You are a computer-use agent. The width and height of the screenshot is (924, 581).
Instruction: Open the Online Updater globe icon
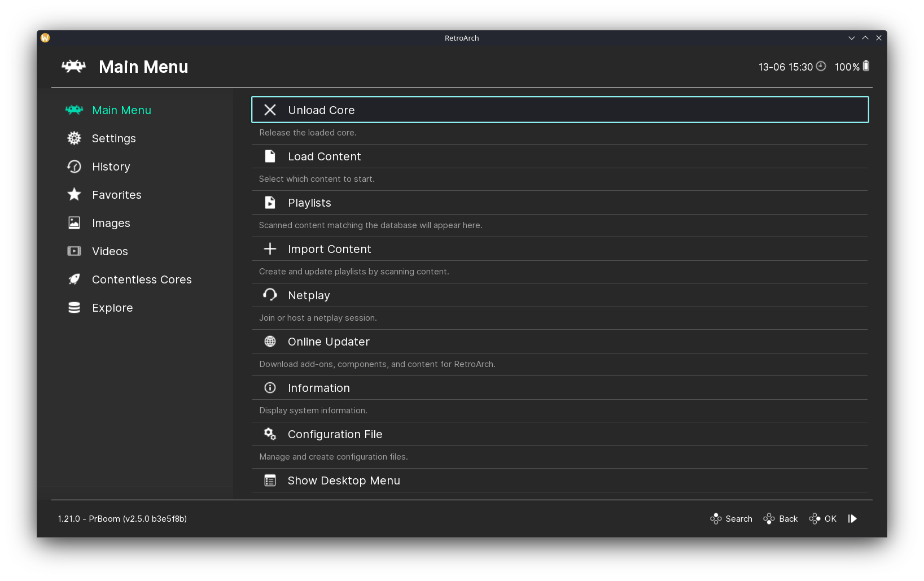(270, 341)
